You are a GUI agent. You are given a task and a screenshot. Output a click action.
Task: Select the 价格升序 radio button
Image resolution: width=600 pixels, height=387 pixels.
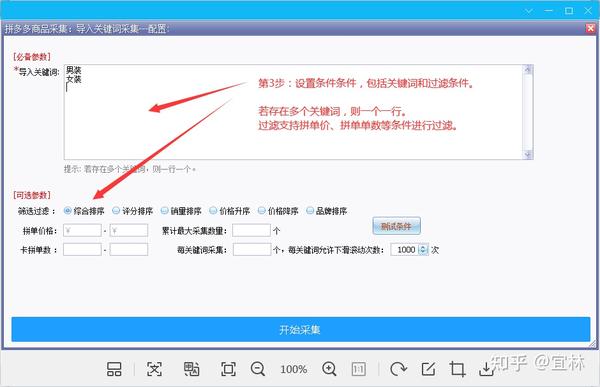point(213,211)
